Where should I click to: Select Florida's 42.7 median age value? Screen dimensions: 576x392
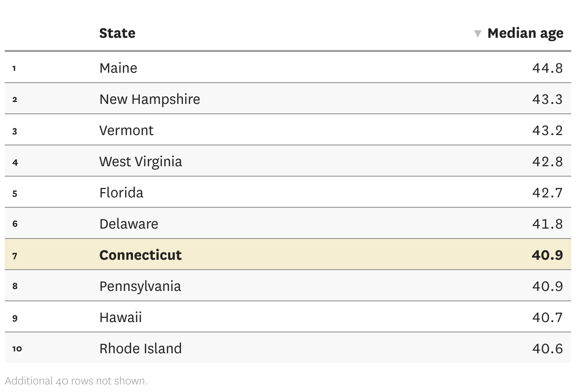547,193
